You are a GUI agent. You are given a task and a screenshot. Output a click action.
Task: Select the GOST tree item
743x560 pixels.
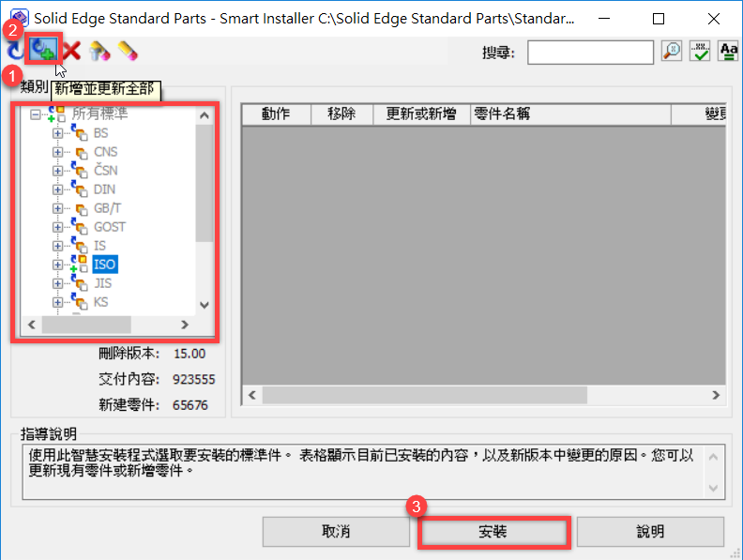110,227
